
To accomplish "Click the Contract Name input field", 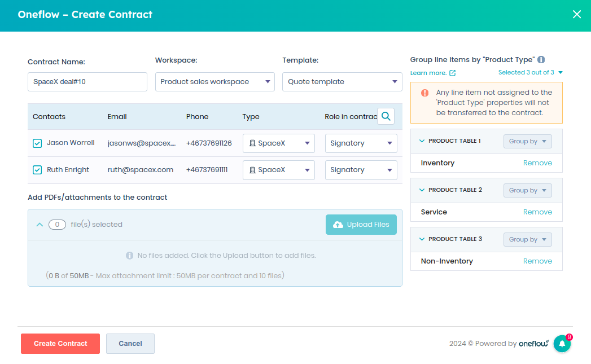I will pyautogui.click(x=87, y=82).
